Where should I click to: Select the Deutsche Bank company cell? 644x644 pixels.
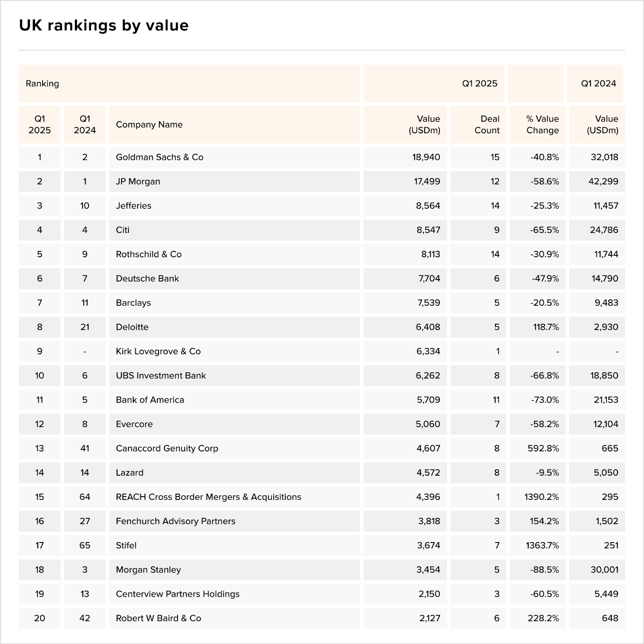pyautogui.click(x=147, y=278)
